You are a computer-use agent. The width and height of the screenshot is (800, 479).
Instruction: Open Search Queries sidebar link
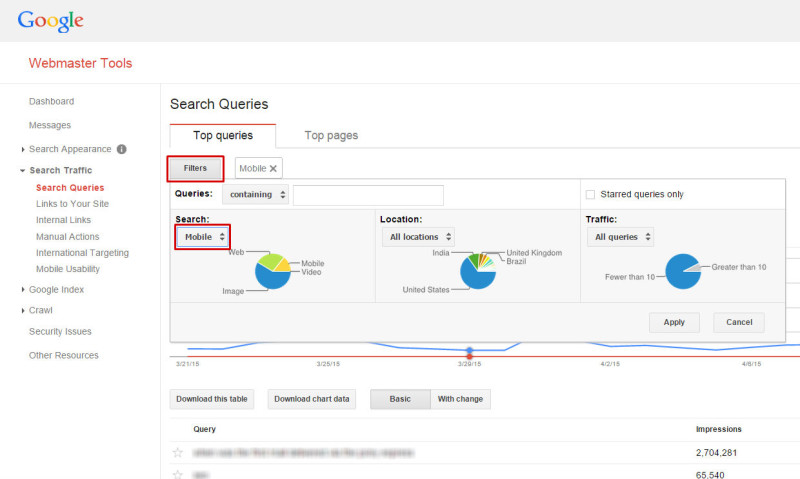[x=70, y=188]
